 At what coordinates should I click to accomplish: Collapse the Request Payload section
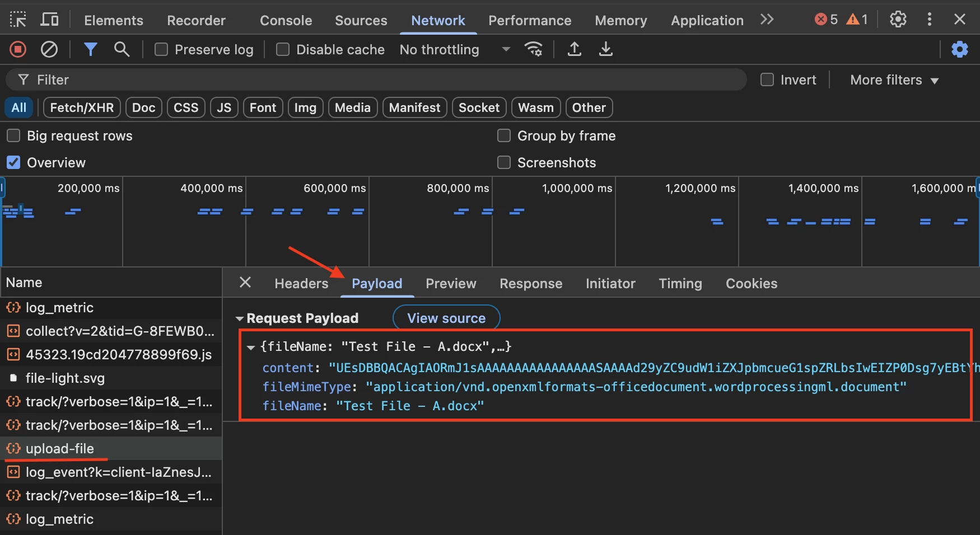240,318
